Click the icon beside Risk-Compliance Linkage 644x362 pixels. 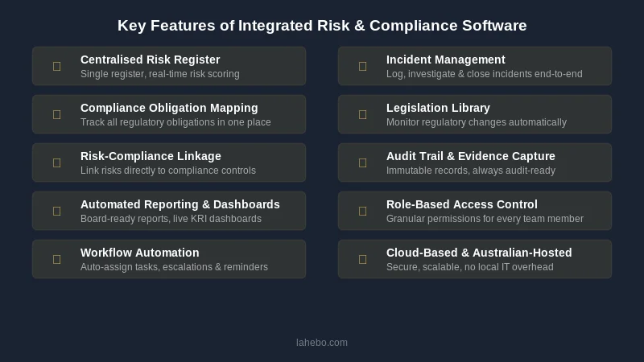pos(56,163)
